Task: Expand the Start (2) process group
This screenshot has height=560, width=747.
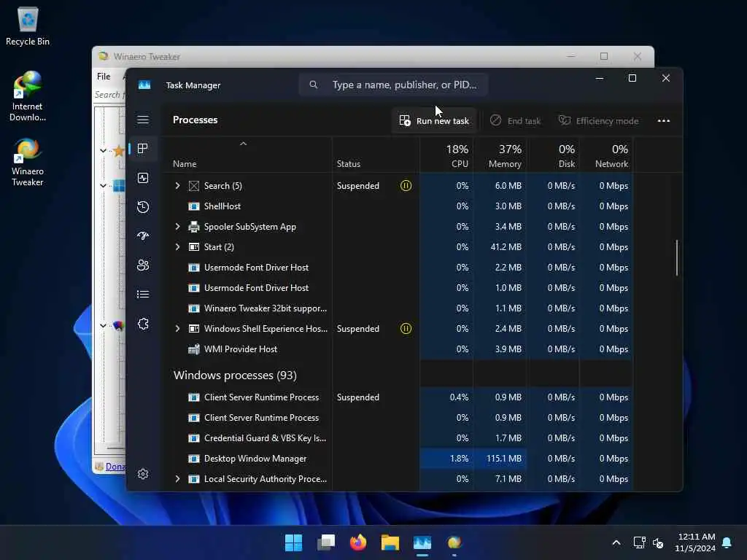Action: (178, 246)
